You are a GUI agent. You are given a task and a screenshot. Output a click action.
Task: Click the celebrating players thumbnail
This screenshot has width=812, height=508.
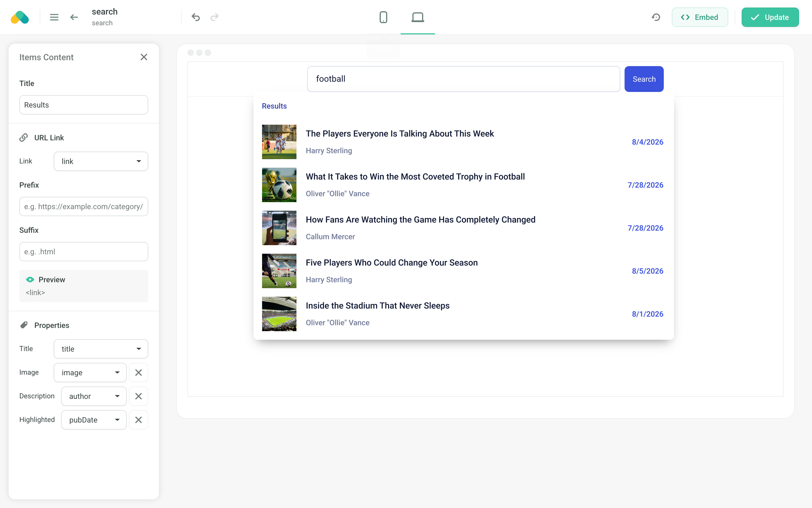pos(279,142)
